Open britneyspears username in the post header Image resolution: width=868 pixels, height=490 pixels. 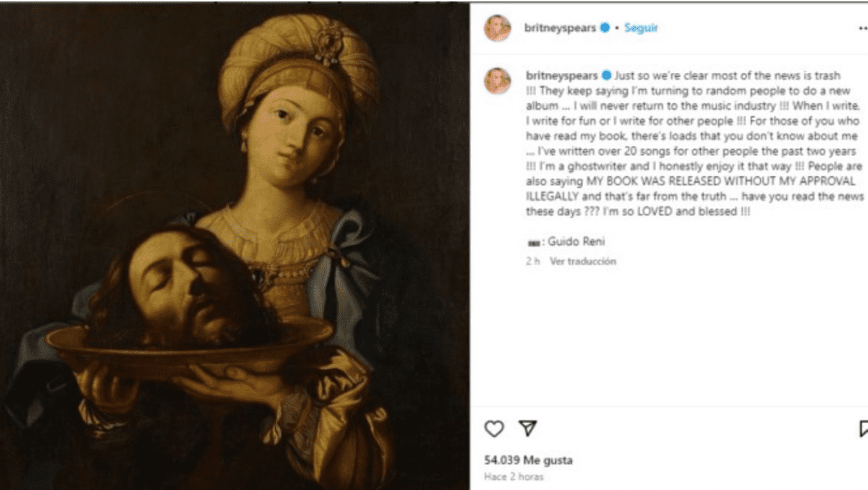click(x=561, y=28)
